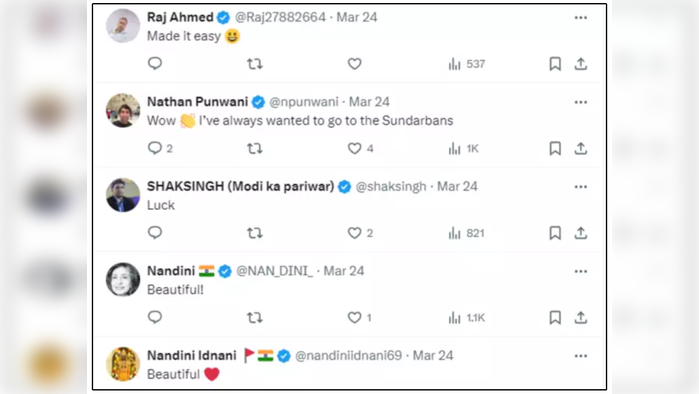Repost Nathan Punwani's Sundarbans tweet
Viewport: 699px width, 394px height.
pyautogui.click(x=255, y=148)
